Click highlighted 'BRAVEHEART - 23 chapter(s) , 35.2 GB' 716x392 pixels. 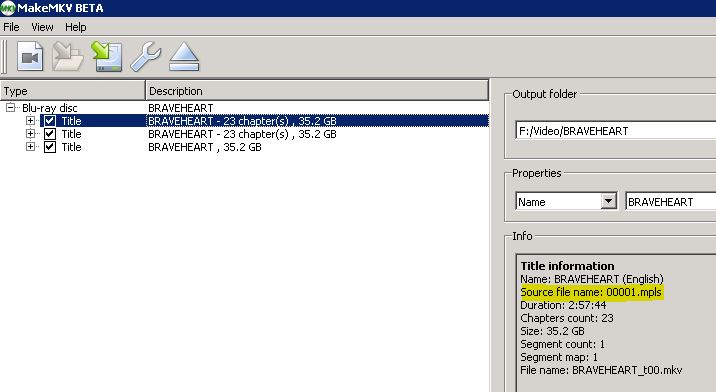click(242, 121)
